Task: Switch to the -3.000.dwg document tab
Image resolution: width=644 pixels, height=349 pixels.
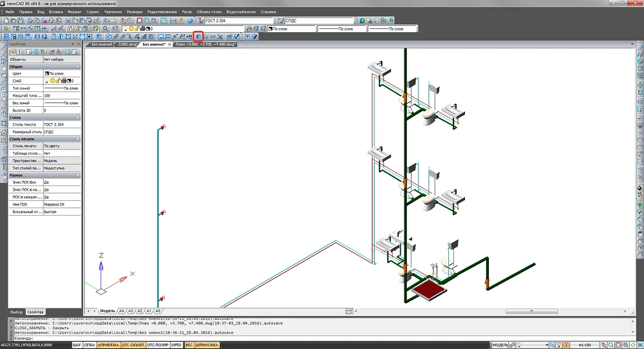Action: pyautogui.click(x=126, y=45)
